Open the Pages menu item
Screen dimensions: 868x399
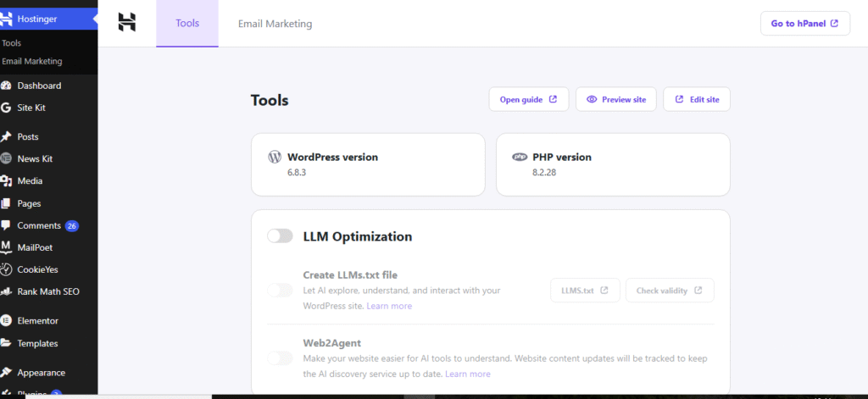(48, 203)
